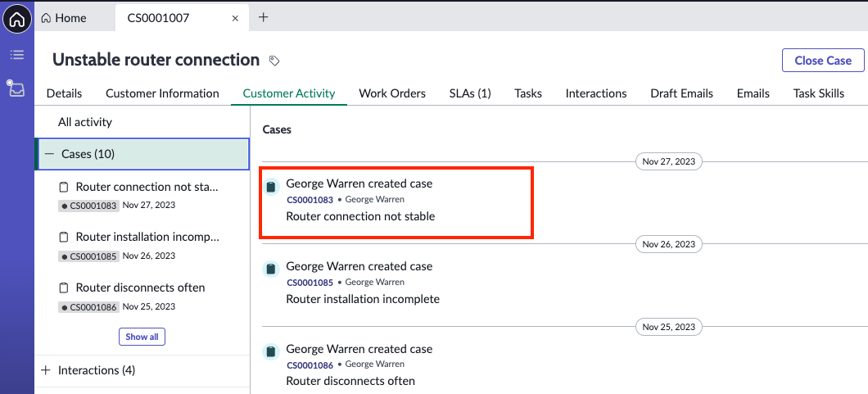Open the Emails tab
868x394 pixels.
[x=753, y=93]
